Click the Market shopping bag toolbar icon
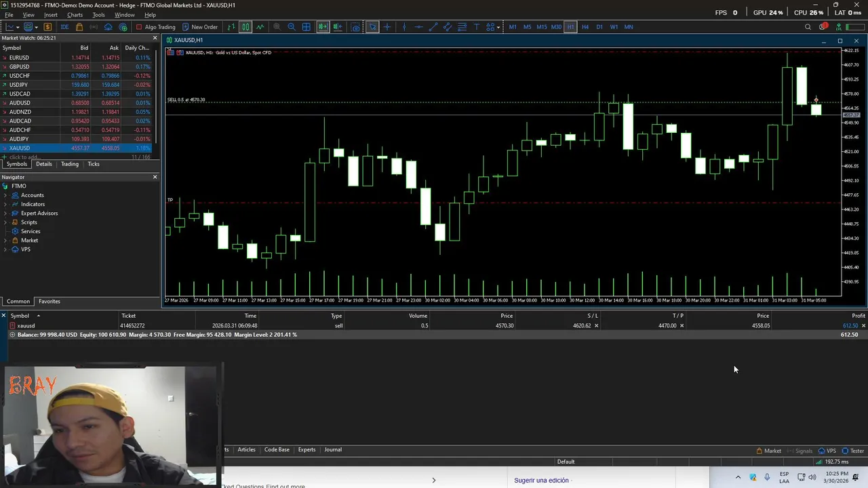 pos(79,27)
